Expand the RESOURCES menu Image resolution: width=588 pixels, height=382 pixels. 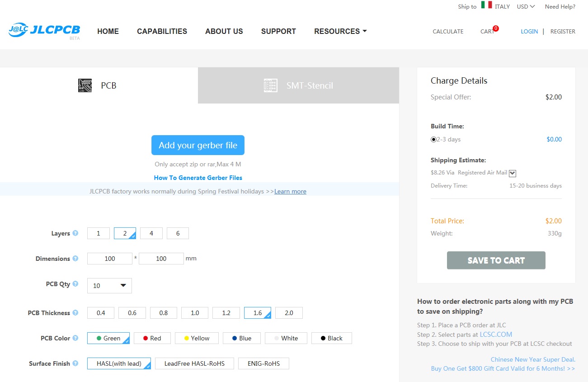340,31
